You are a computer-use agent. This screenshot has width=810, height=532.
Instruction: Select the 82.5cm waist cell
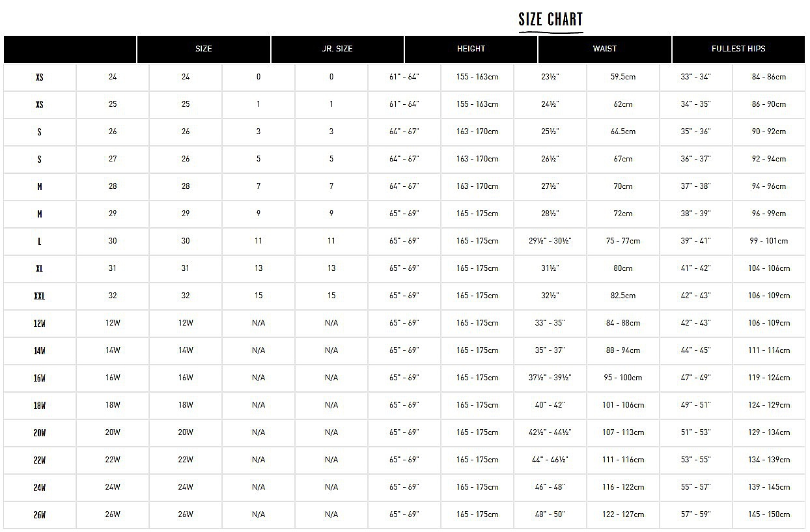[x=623, y=296]
